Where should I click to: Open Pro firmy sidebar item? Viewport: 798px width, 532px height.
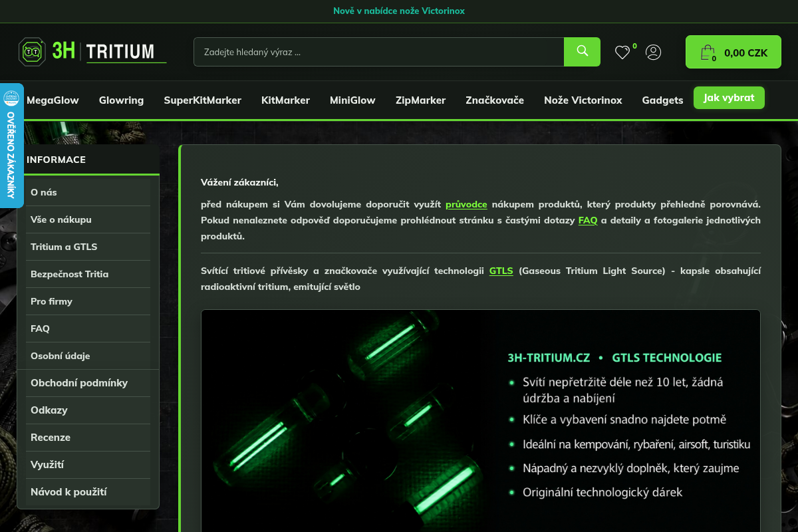(88, 301)
